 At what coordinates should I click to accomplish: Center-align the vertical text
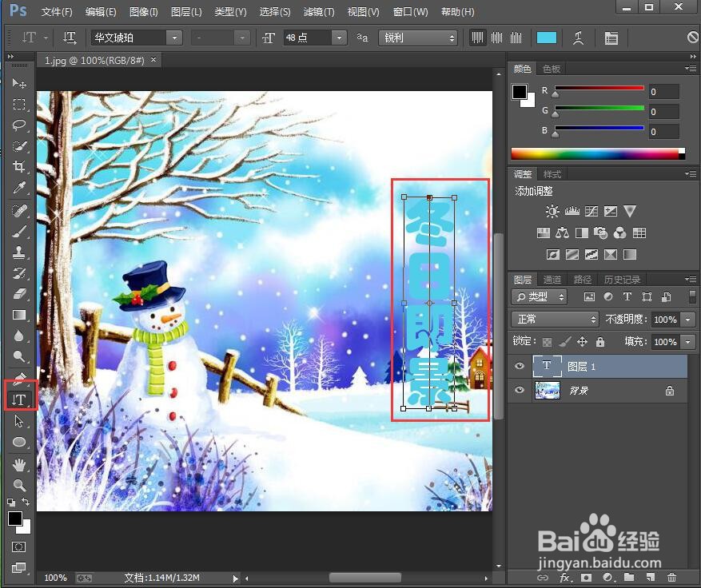click(x=496, y=38)
